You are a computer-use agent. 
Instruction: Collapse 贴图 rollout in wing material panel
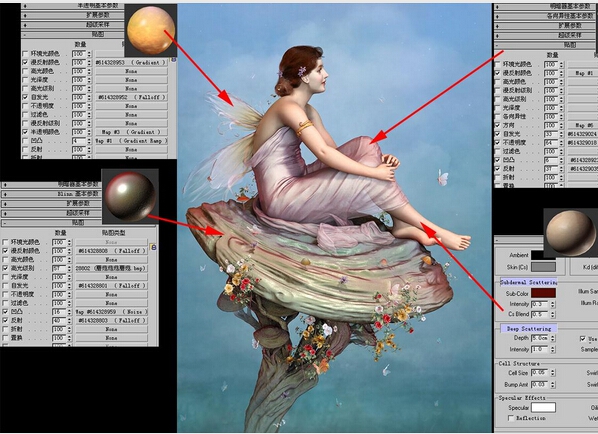tap(73, 34)
